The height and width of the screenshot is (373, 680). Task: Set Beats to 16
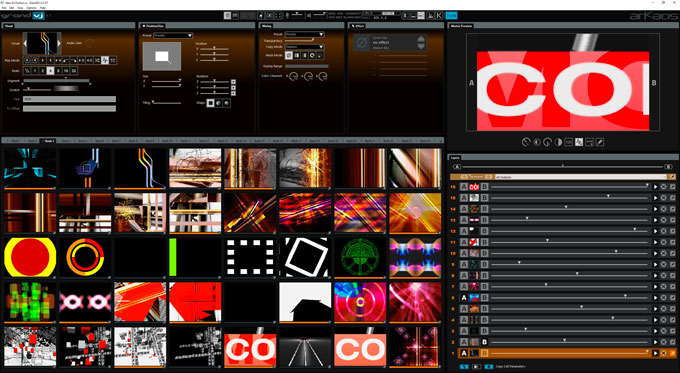click(x=66, y=71)
